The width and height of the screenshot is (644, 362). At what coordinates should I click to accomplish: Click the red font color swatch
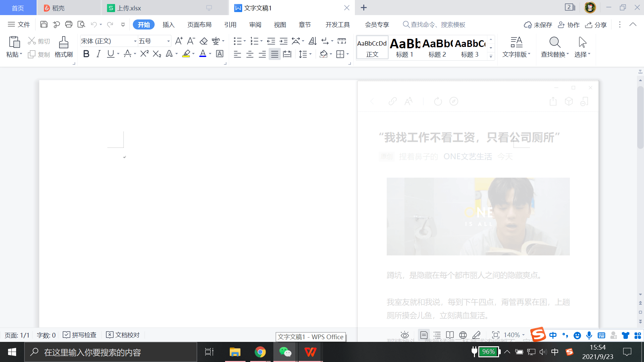click(x=203, y=54)
